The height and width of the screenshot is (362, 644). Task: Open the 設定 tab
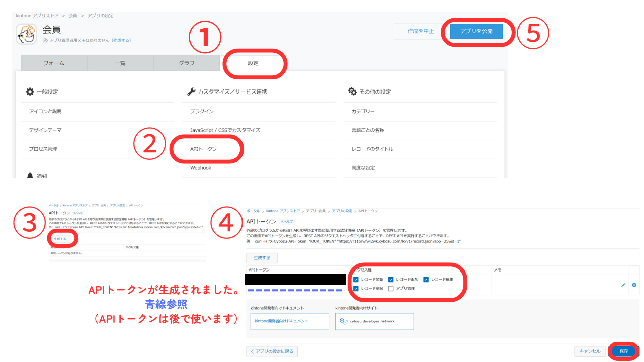[x=253, y=63]
